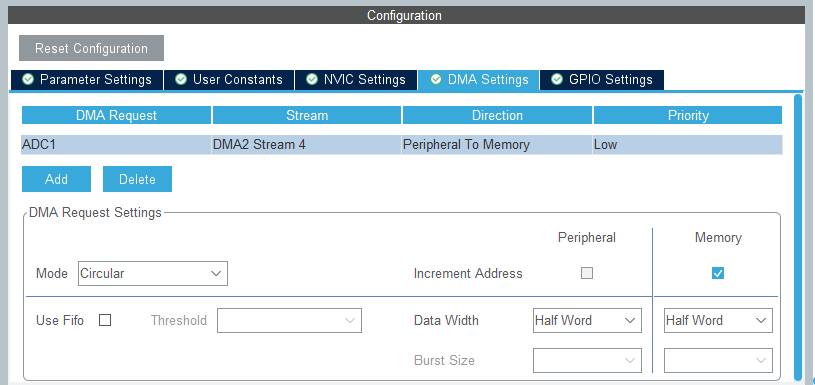This screenshot has height=385, width=815.
Task: Switch to the GPIO Settings tab
Action: (602, 80)
